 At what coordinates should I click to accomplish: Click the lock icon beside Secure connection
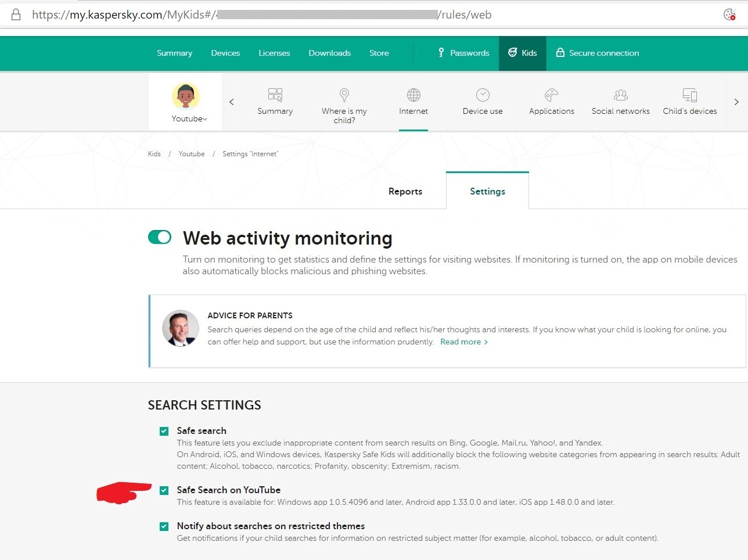(560, 53)
